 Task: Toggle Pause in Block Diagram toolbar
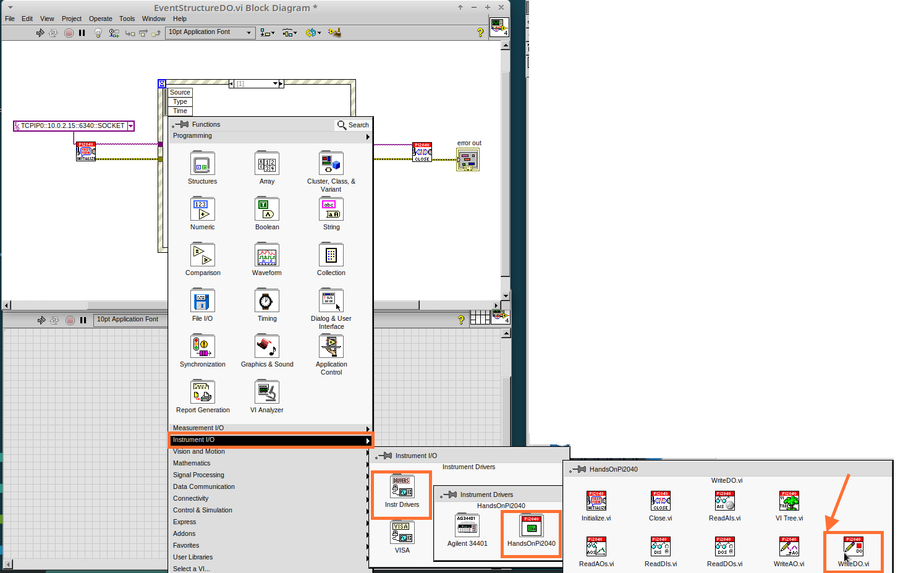coord(82,33)
